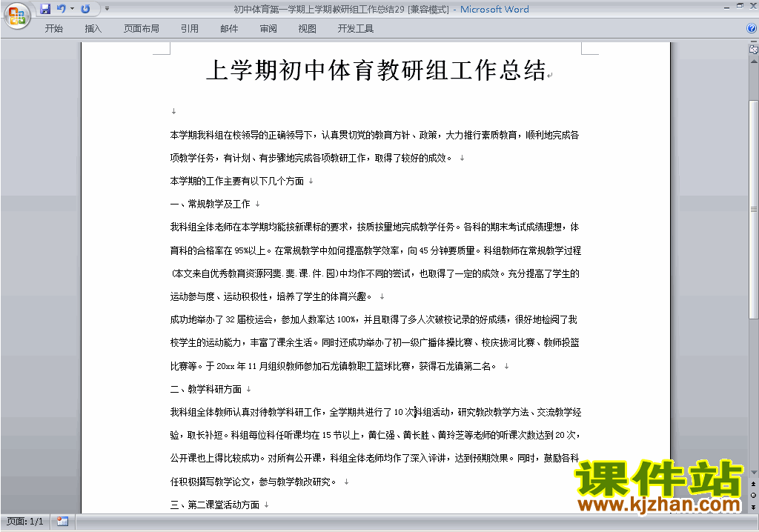This screenshot has width=759, height=532.
Task: Click the 页面: 1/1 status bar indicator
Action: tap(25, 522)
